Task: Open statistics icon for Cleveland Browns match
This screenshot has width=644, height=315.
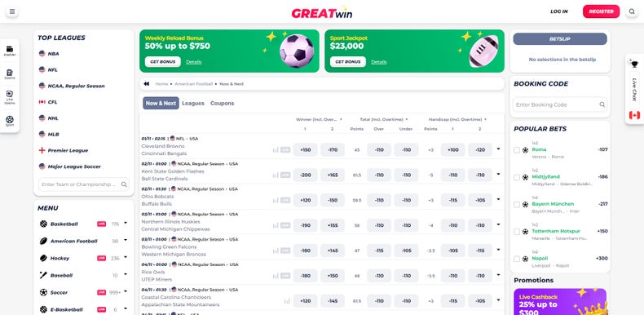Action: [x=276, y=150]
